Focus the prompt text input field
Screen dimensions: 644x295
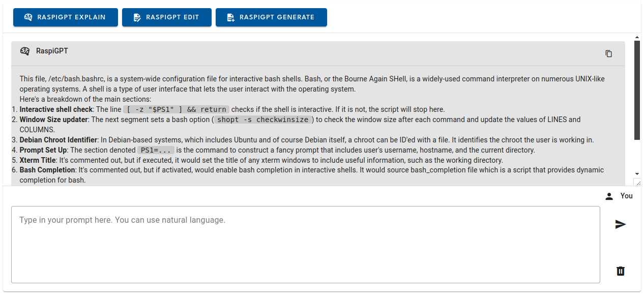(x=305, y=244)
